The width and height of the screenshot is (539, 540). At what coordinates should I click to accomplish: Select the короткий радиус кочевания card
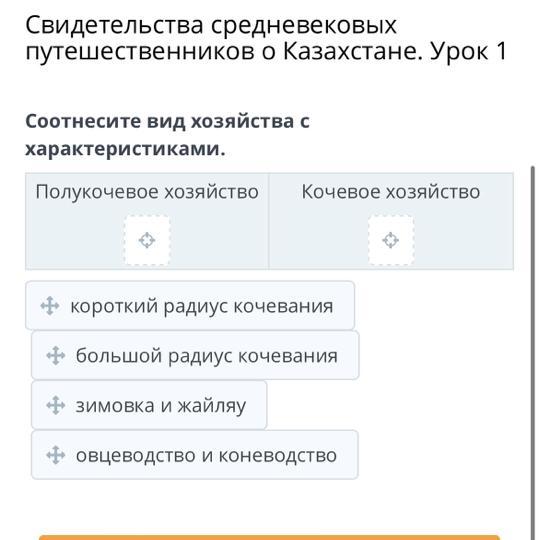coord(190,305)
